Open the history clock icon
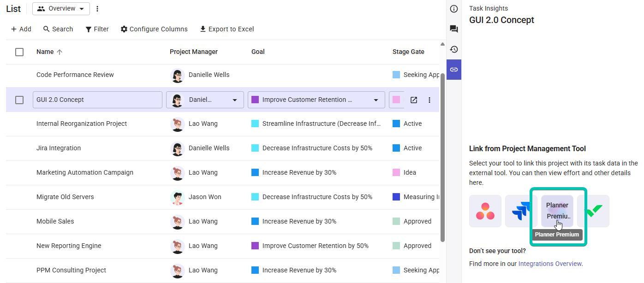Screen dimensions: 644x283 (x=454, y=49)
